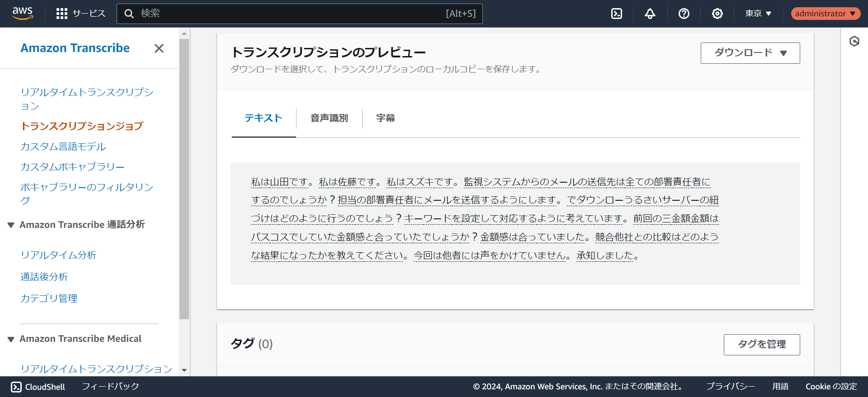Open the settings gear icon

(x=717, y=14)
